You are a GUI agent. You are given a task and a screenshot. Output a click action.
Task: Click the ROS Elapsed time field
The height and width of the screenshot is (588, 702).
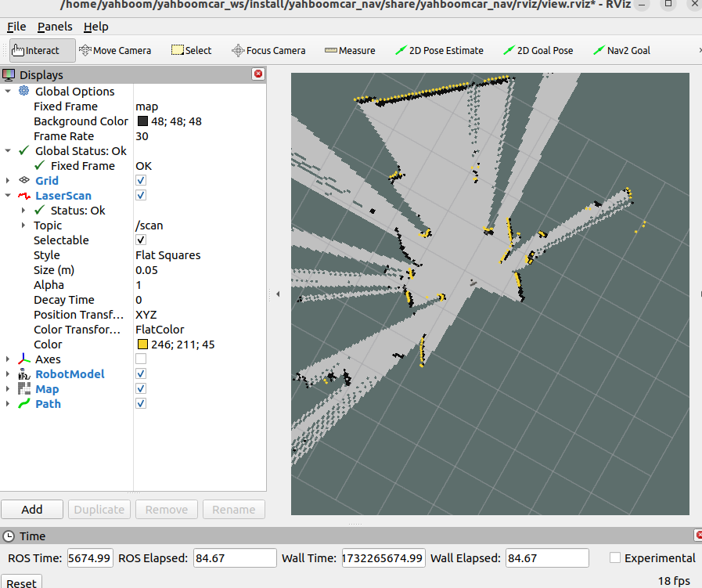point(235,558)
